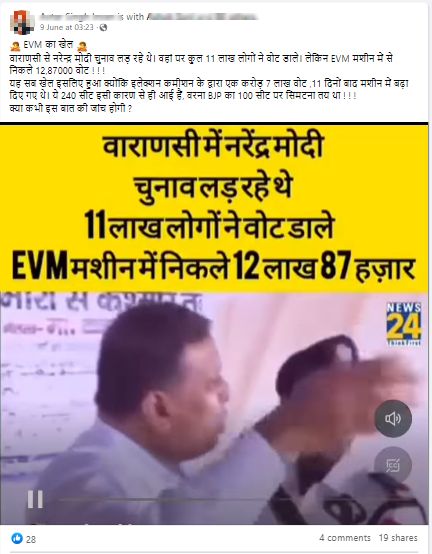Open the poster's blurred profile picture
This screenshot has width=432, height=554.
click(x=22, y=22)
